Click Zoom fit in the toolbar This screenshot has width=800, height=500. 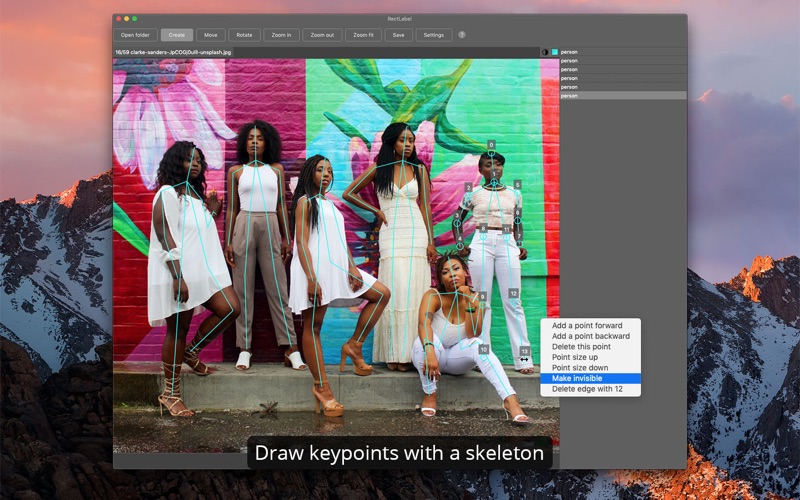363,35
